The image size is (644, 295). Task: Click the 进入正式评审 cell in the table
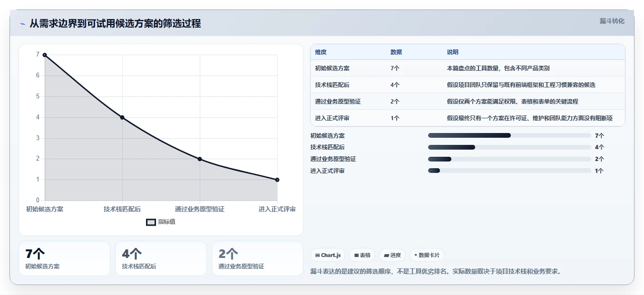coord(332,118)
